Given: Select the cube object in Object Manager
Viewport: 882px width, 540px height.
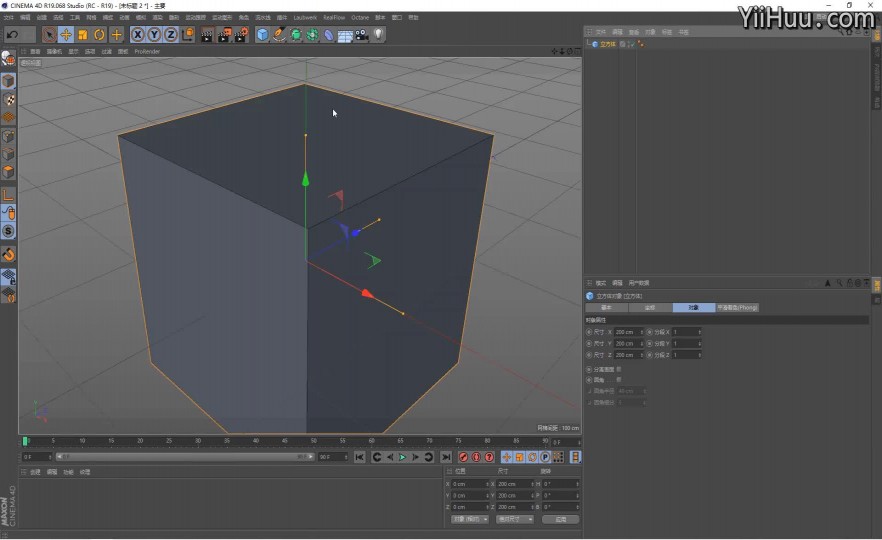Looking at the screenshot, I should click(x=607, y=44).
